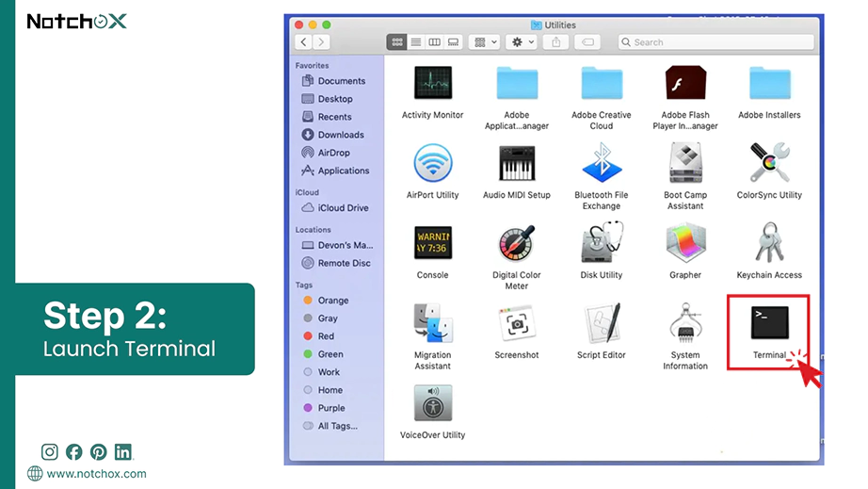The height and width of the screenshot is (489, 868).
Task: Launch Disk Utility
Action: click(x=602, y=242)
